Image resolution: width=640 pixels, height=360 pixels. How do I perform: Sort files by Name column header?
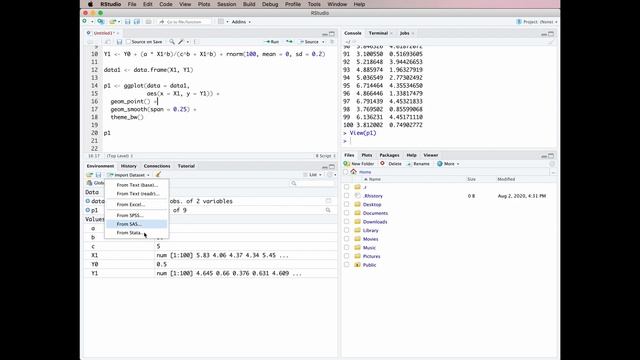375,179
